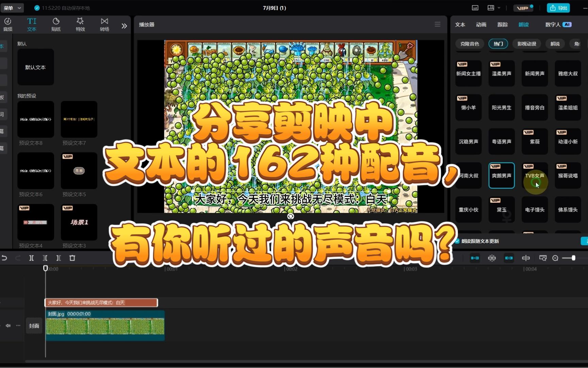Toggle 朗读跟随文本更新 checkbox
Image resolution: width=588 pixels, height=368 pixels.
pyautogui.click(x=457, y=241)
